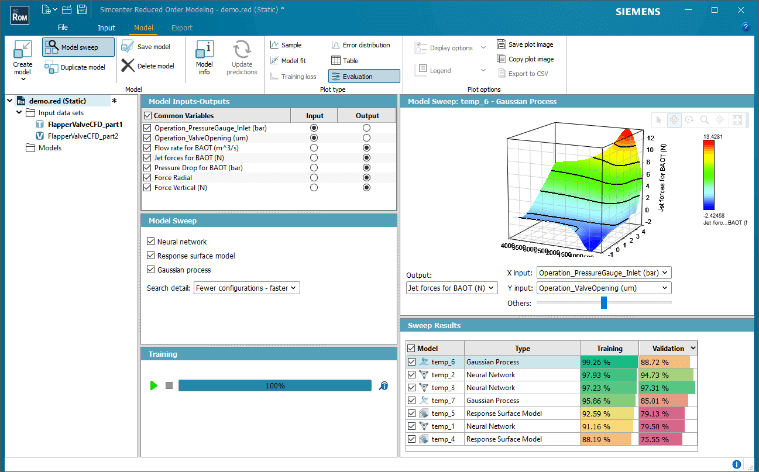Screen dimensions: 759x472
Task: Collapse demo.red (Static) tree node
Action: point(10,101)
